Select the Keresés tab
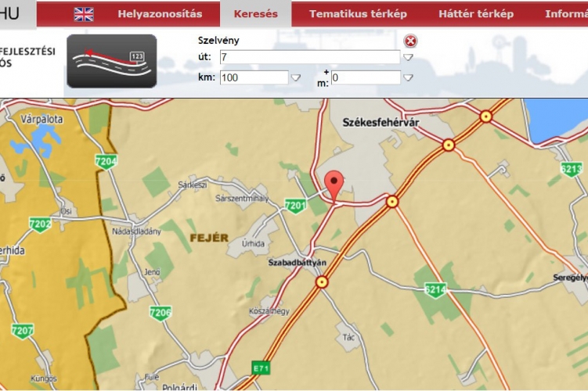 click(256, 14)
